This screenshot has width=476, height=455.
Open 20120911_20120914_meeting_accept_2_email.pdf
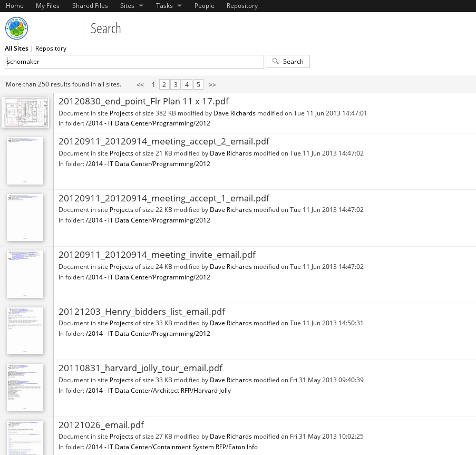(164, 141)
